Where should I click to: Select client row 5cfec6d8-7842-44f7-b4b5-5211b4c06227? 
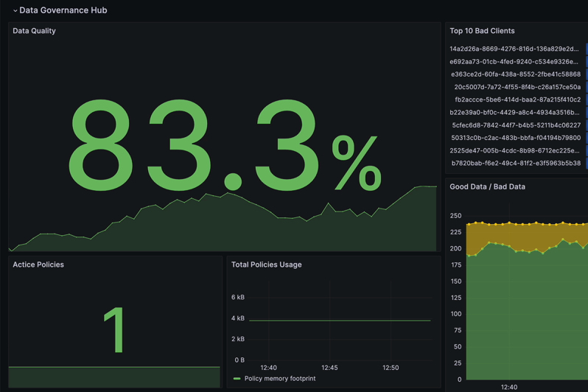(x=517, y=125)
